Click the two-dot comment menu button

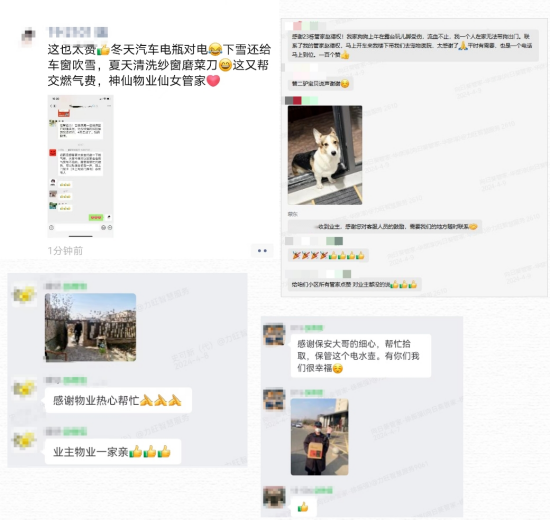point(262,251)
